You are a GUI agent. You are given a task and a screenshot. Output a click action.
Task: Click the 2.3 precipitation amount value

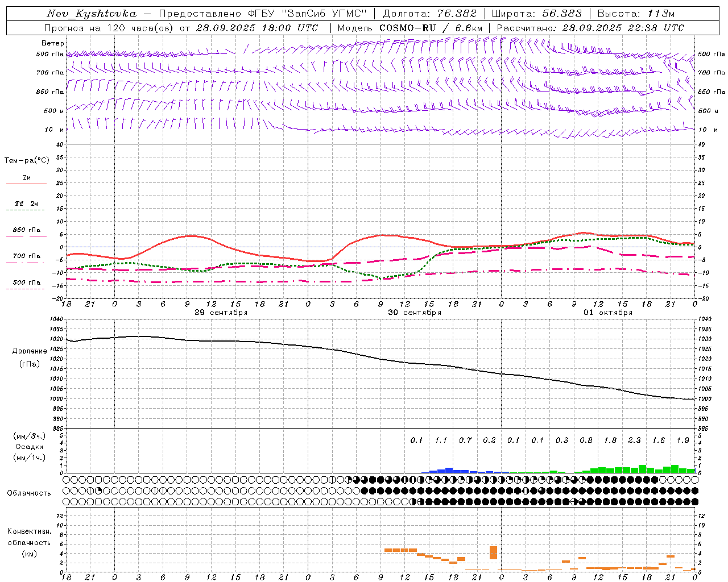point(634,440)
